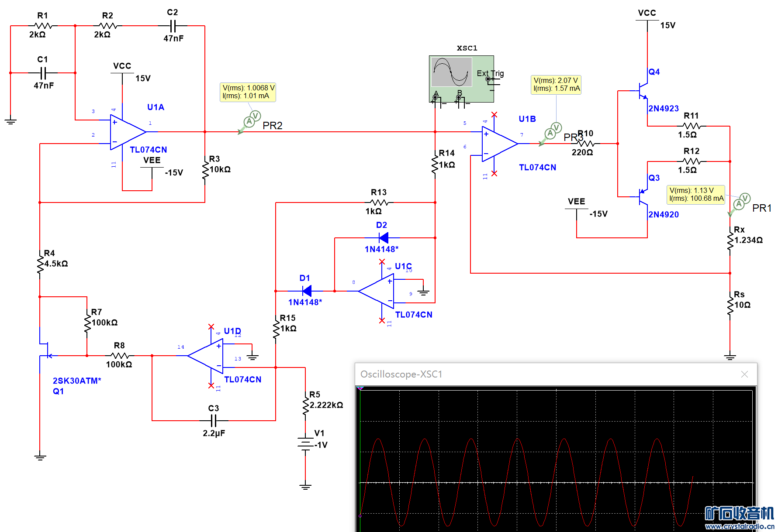The image size is (778, 532).
Task: Click the R7 100kΩ value label
Action: click(x=104, y=323)
